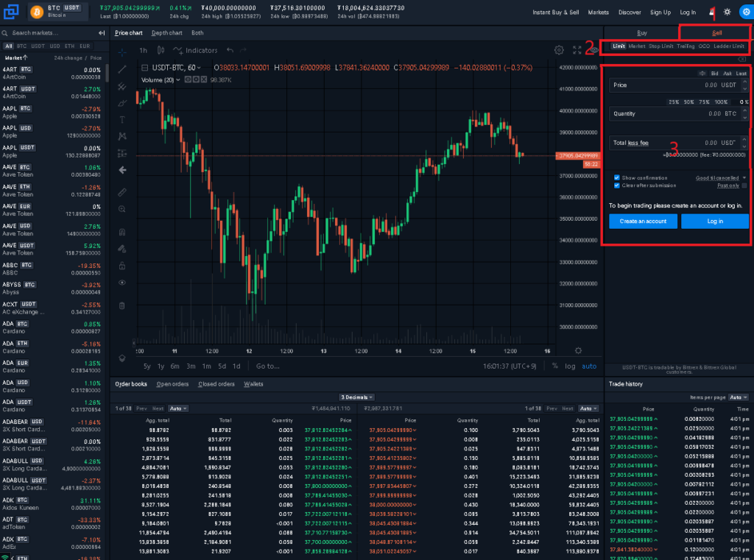The height and width of the screenshot is (560, 754).
Task: Click the Bittrex logo icon
Action: point(11,11)
